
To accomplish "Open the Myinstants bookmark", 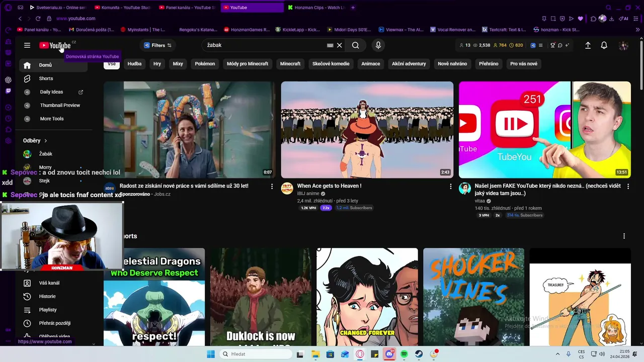I will pos(143,30).
